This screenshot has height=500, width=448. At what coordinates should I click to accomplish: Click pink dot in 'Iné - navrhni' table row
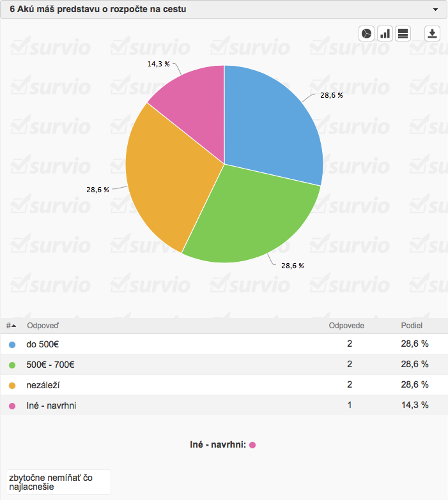(12, 405)
